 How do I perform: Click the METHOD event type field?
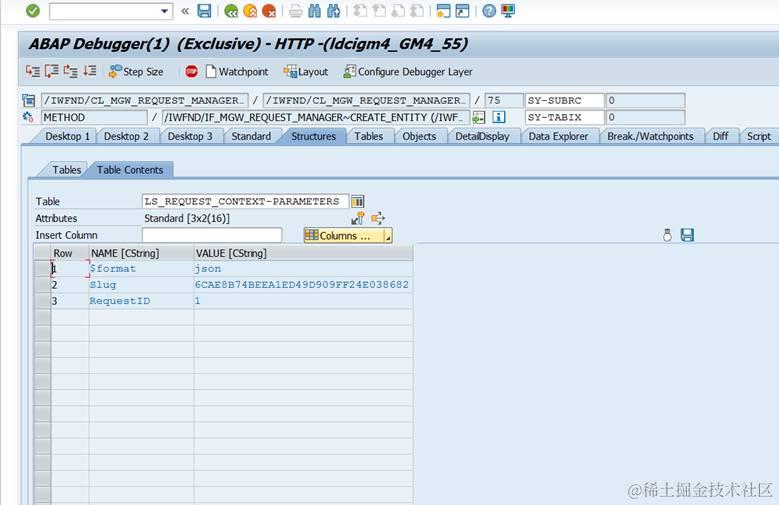[94, 117]
